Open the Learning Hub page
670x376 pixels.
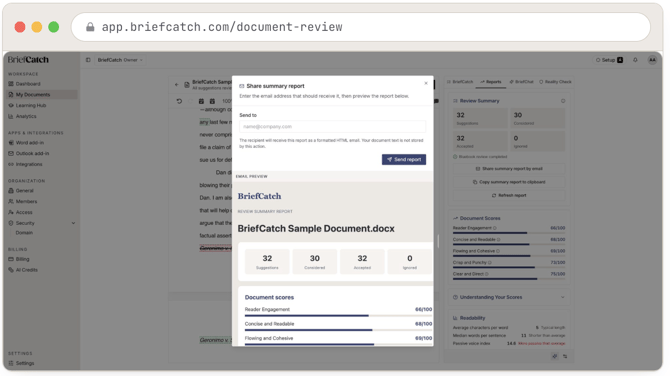[x=27, y=105]
